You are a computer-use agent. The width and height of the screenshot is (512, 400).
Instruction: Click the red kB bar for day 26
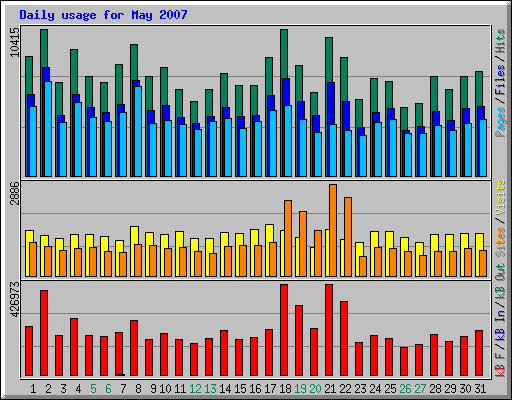[x=404, y=362]
